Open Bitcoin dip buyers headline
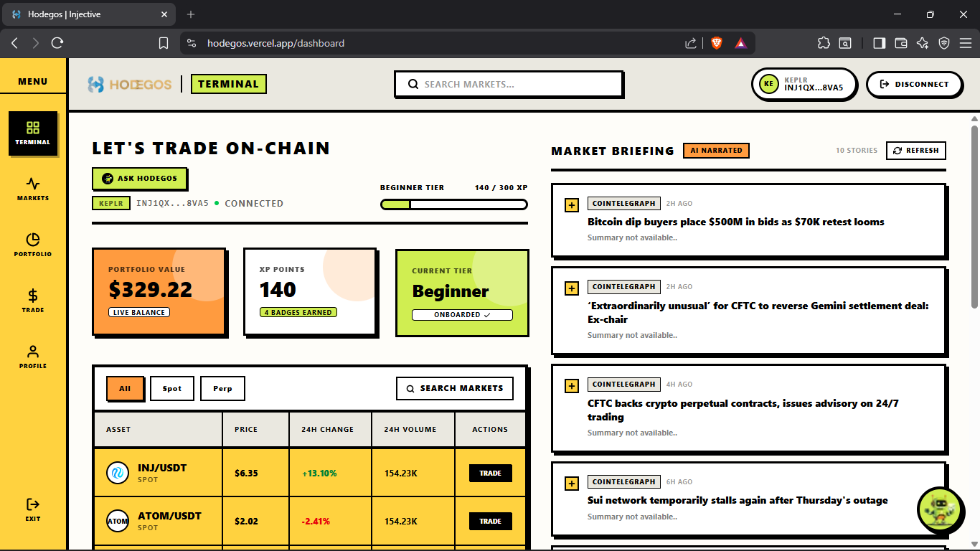The height and width of the screenshot is (551, 980). tap(735, 222)
